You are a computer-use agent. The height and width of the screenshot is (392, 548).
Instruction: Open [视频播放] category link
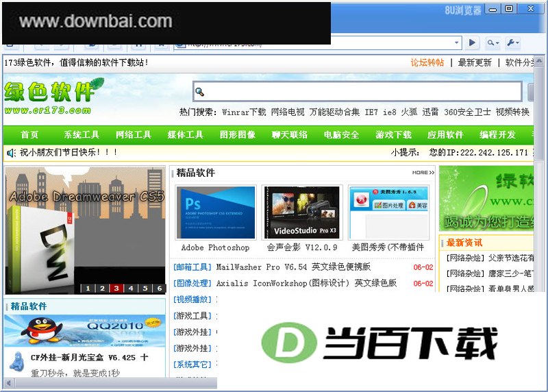(x=192, y=299)
